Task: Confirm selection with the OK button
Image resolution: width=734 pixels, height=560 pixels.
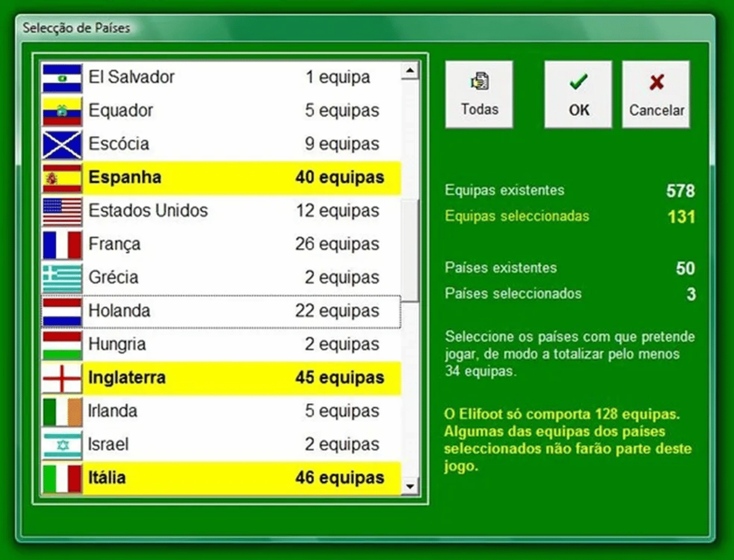Action: click(x=578, y=94)
